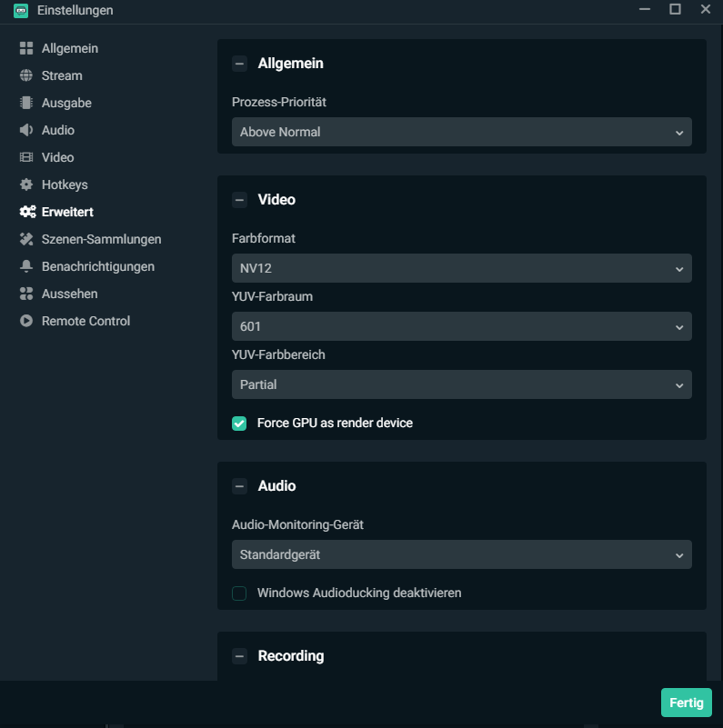Screen dimensions: 723x728
Task: Collapse the Recording section
Action: coord(239,656)
